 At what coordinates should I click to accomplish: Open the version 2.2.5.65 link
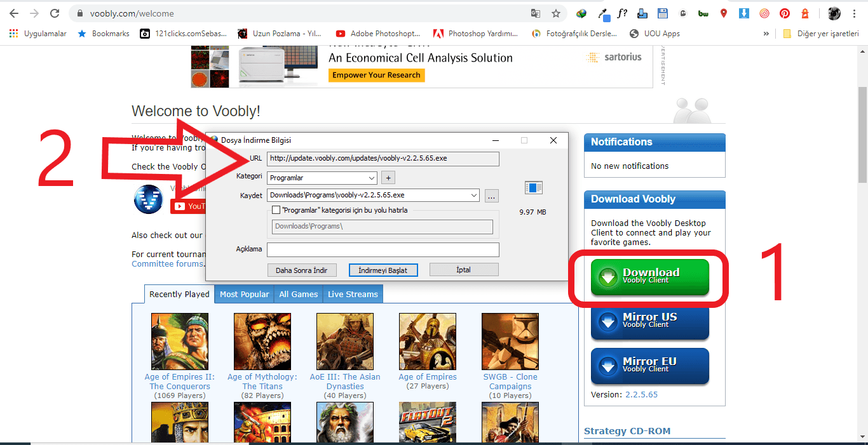[x=641, y=394]
